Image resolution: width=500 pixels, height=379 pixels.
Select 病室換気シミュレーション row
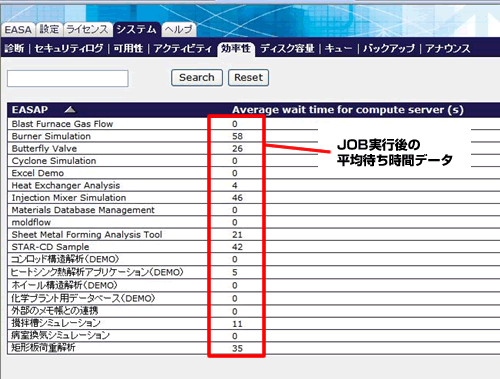pyautogui.click(x=253, y=336)
